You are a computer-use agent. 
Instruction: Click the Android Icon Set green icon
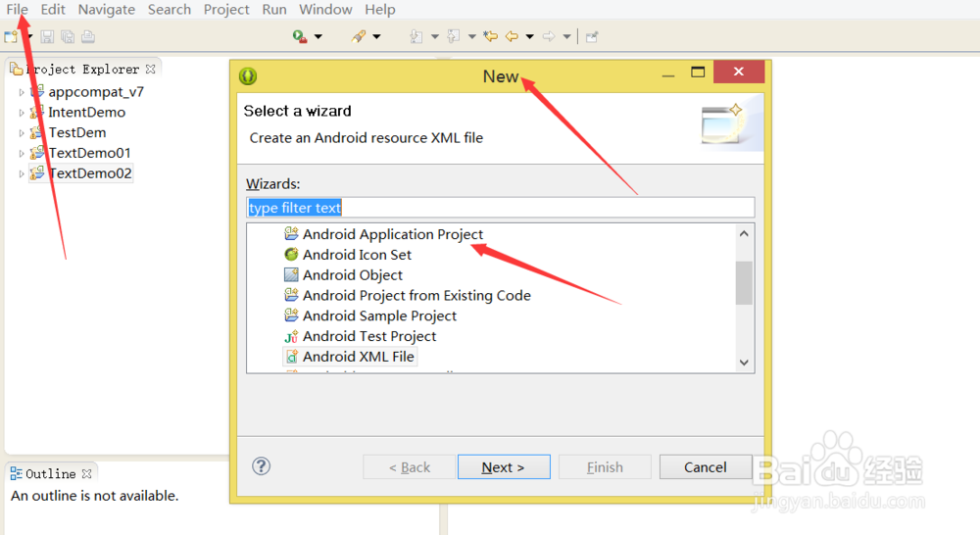point(291,255)
